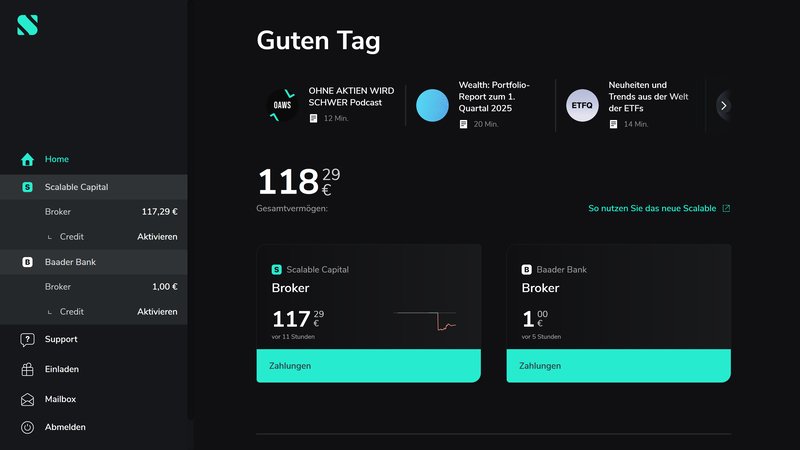Open Support from the sidebar

point(61,339)
